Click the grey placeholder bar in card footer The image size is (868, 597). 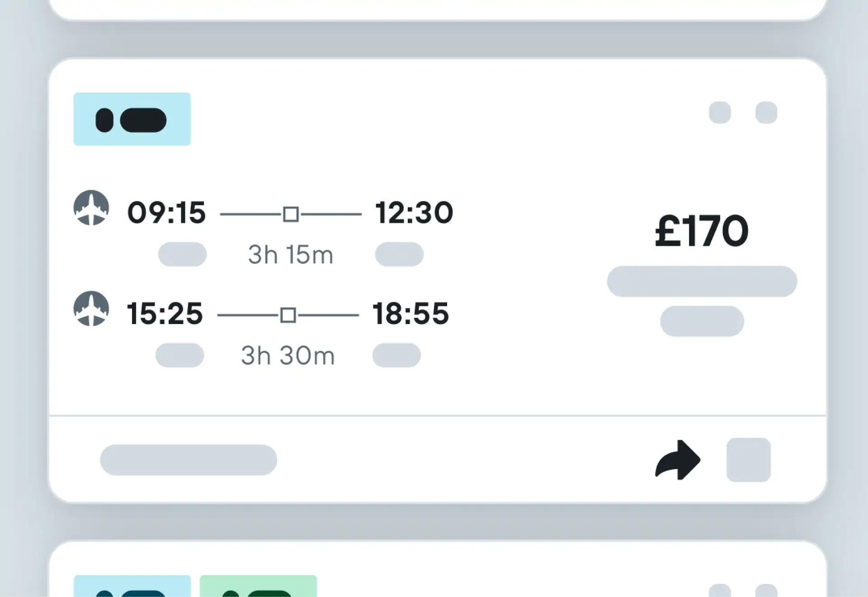[x=189, y=460]
